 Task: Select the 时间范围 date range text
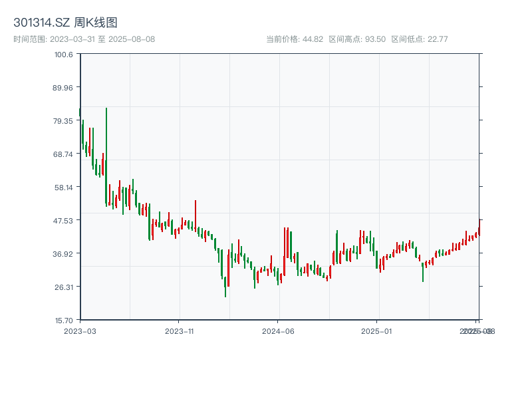pos(84,39)
